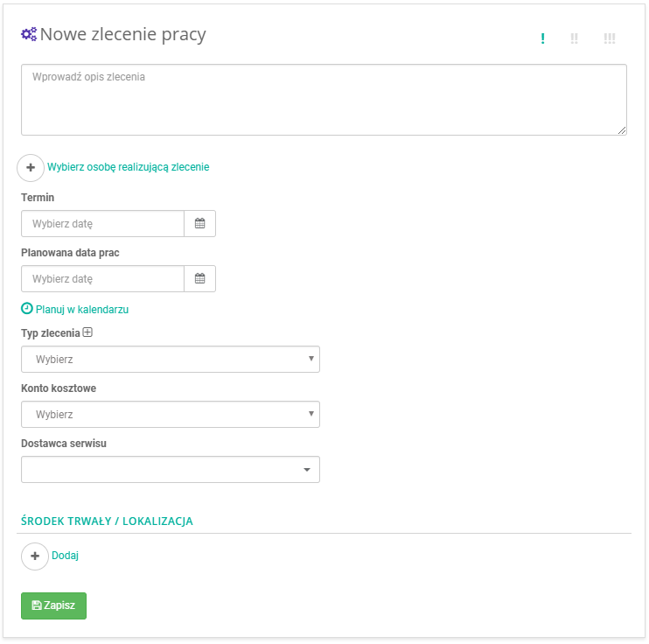Open the Konto kosztowe dropdown
The height and width of the screenshot is (644, 649).
(171, 414)
